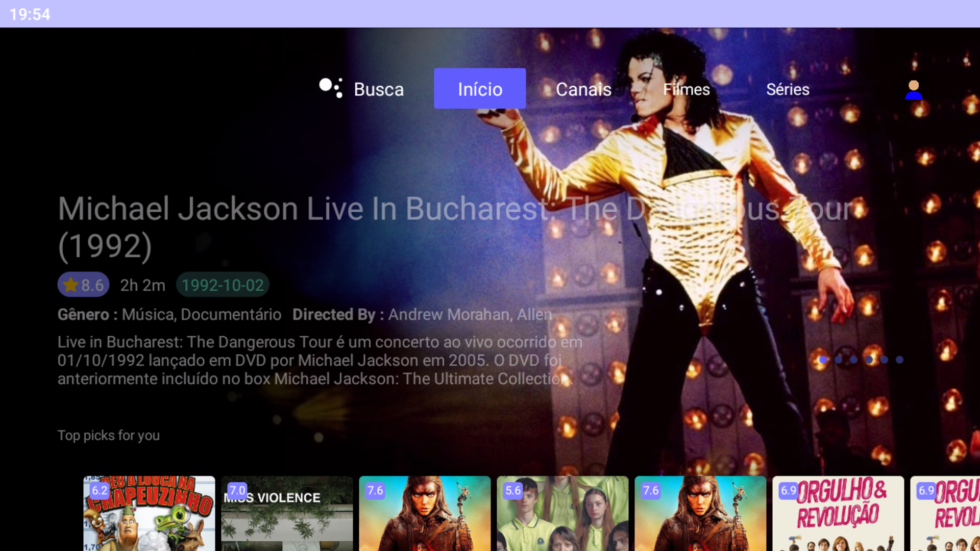Open the Canais tab

[x=583, y=89]
